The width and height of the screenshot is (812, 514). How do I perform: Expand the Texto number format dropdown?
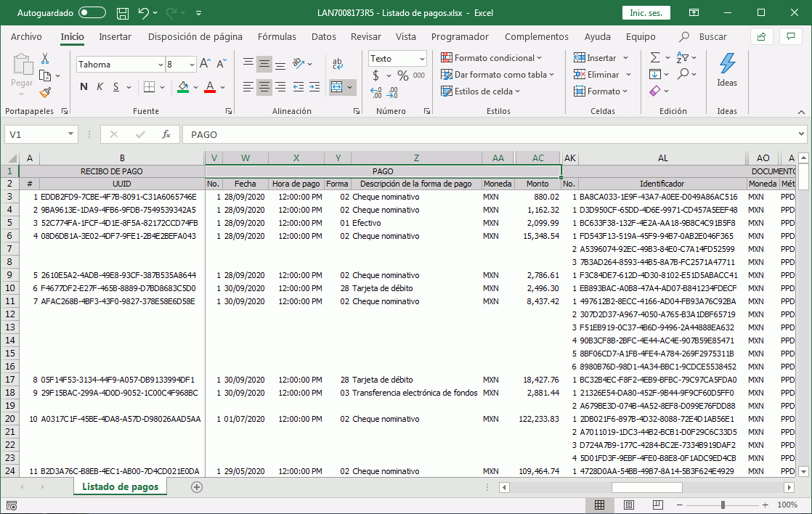[421, 59]
